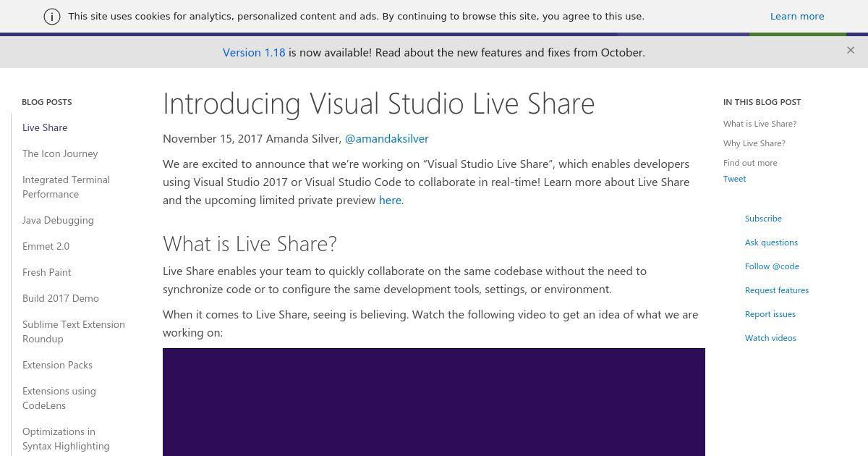Image resolution: width=868 pixels, height=456 pixels.
Task: Click the BLOG POSTS sidebar heading
Action: 47,102
